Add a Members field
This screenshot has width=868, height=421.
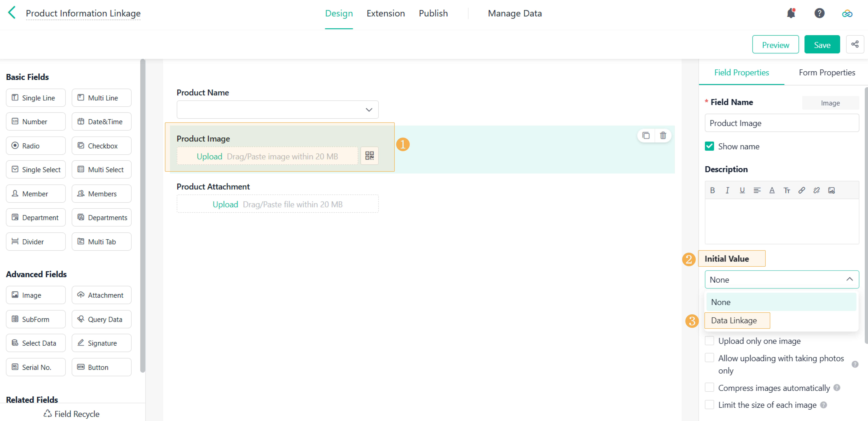point(101,194)
